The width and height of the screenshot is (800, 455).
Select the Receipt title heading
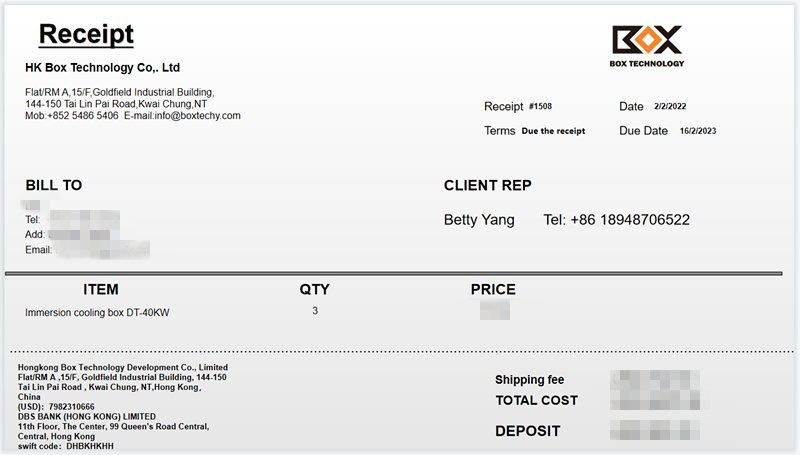pyautogui.click(x=86, y=34)
